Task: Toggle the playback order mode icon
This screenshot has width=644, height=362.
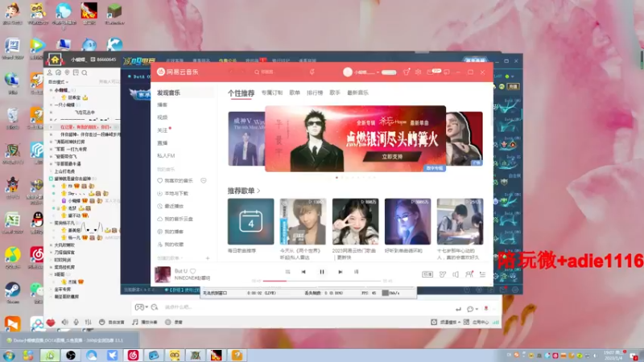Action: coord(287,272)
